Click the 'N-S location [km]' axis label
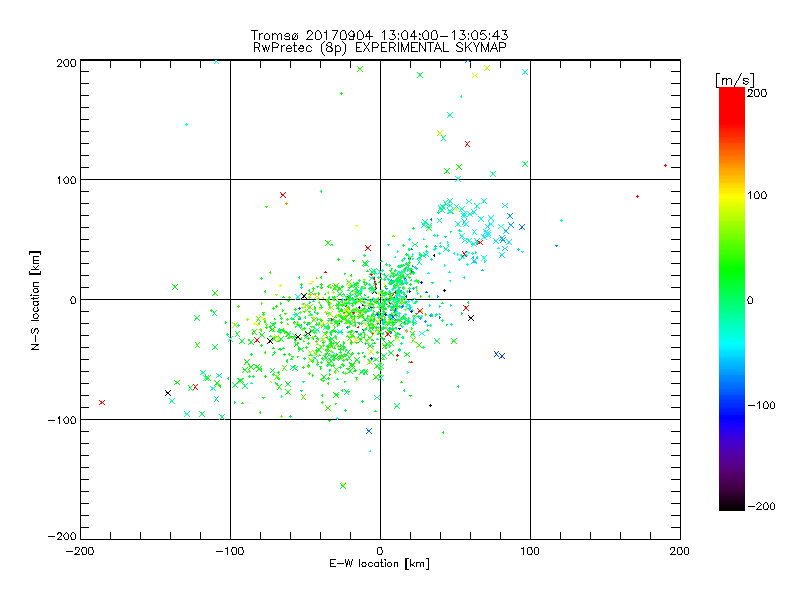The height and width of the screenshot is (600, 800). (x=35, y=300)
